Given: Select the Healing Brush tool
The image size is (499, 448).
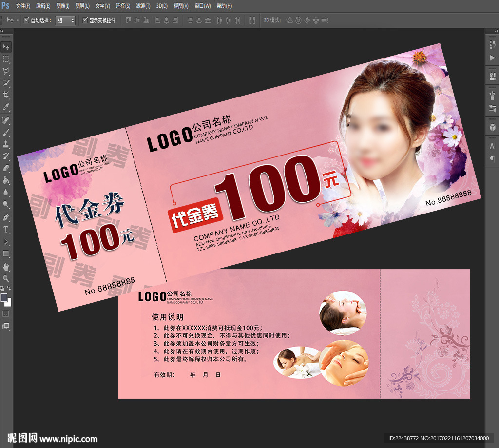Looking at the screenshot, I should click(6, 120).
